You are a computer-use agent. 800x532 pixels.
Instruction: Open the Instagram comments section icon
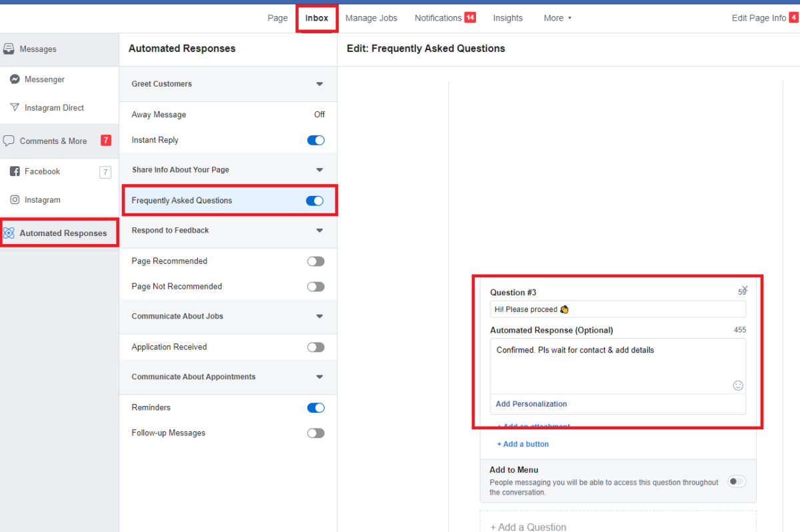pyautogui.click(x=14, y=199)
